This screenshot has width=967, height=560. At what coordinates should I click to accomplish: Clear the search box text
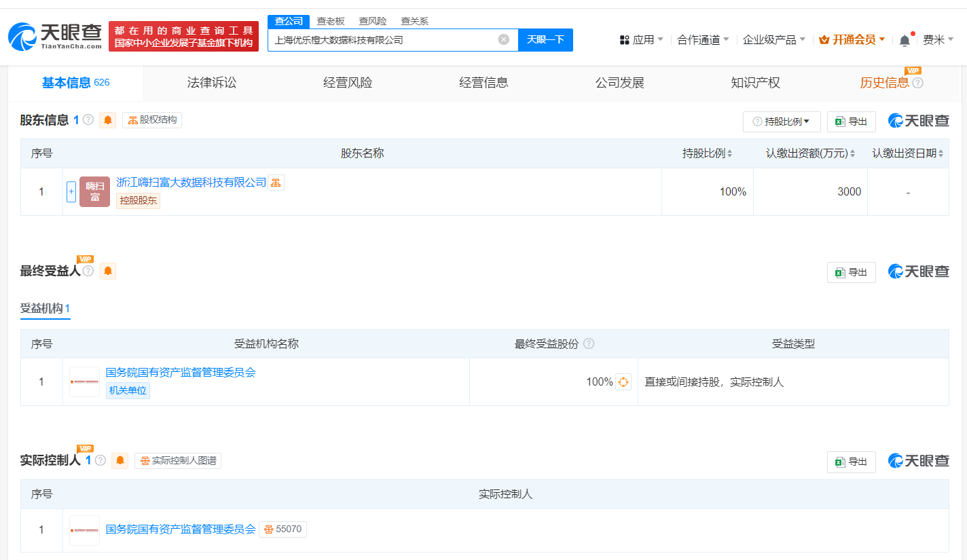point(504,39)
